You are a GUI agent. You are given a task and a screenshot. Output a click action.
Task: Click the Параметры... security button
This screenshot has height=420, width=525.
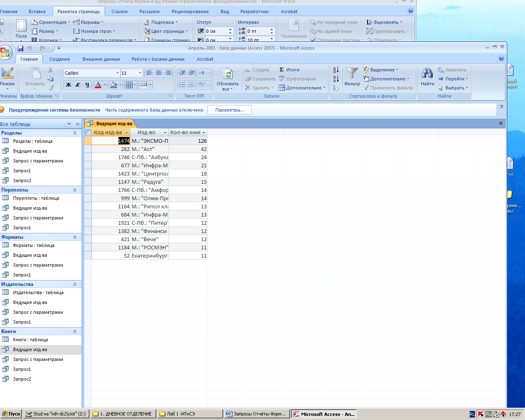click(229, 110)
